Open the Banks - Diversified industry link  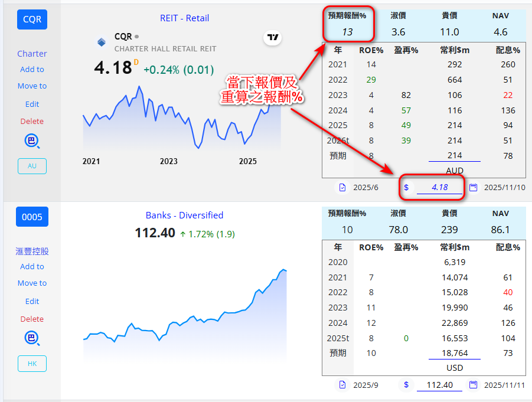point(184,215)
